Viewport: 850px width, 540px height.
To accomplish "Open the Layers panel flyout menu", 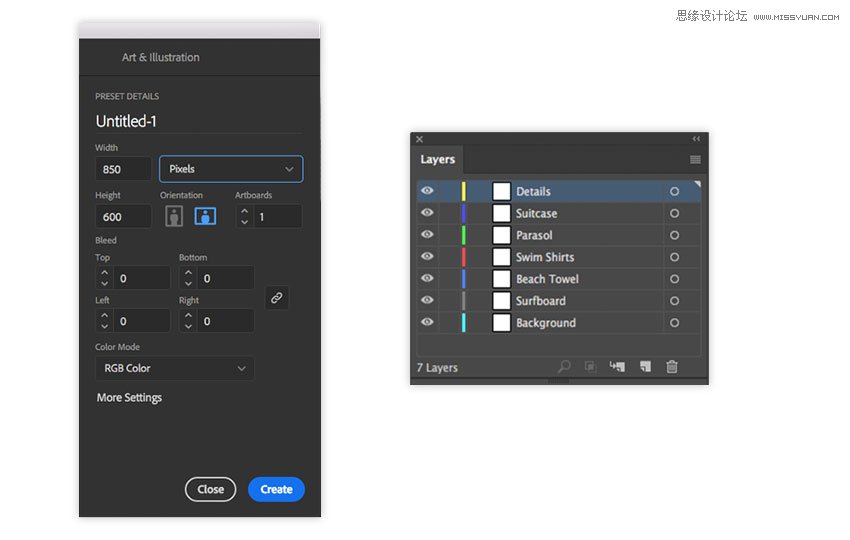I will [695, 160].
